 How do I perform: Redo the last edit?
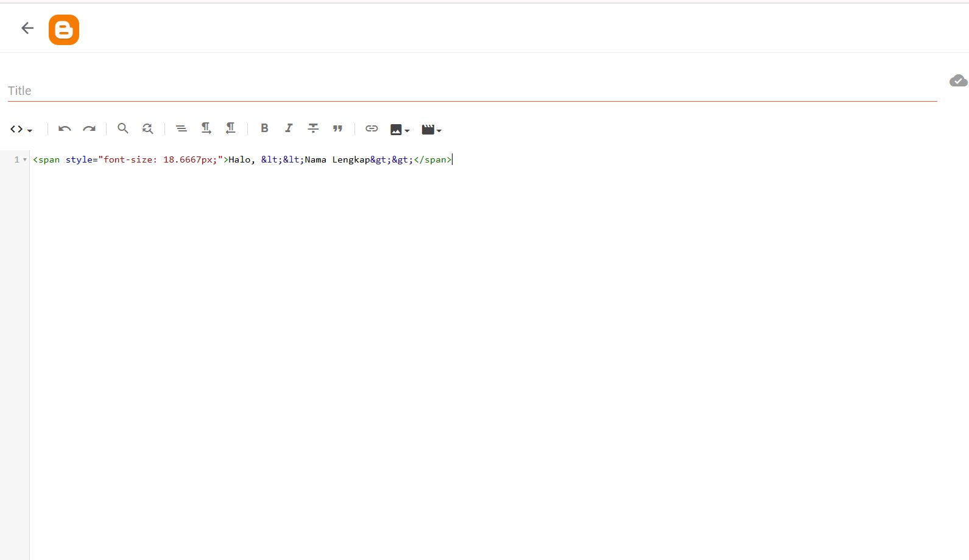pyautogui.click(x=90, y=128)
